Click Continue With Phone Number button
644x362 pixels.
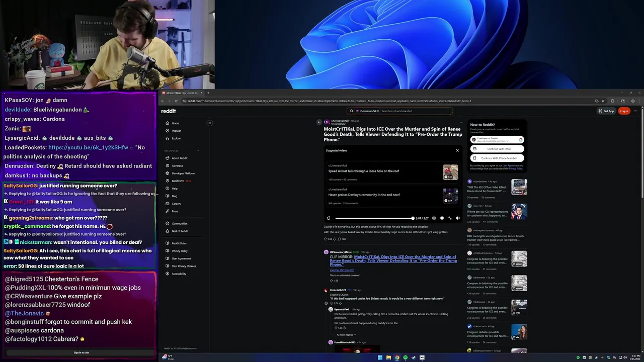click(497, 158)
